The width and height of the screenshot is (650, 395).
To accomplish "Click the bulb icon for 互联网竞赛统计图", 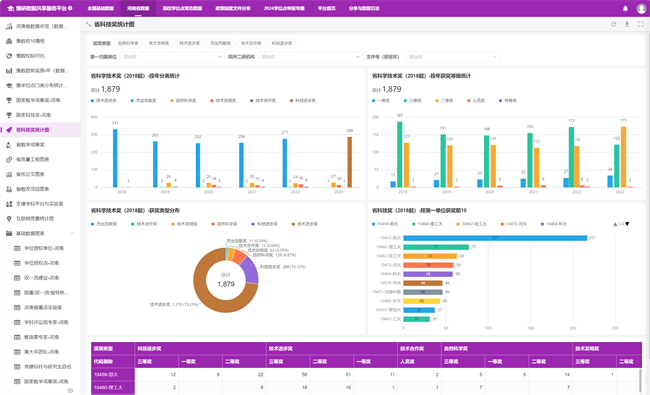I will (x=9, y=219).
